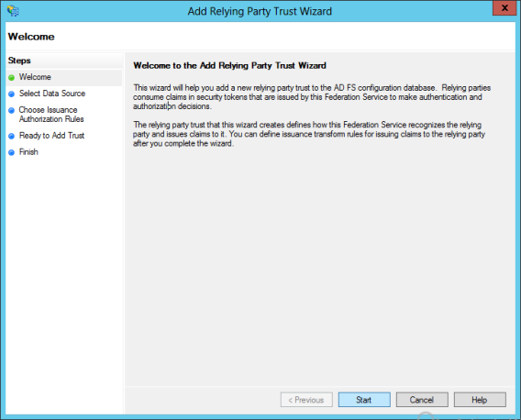
Task: Click the blue bullet beside Ready to Add Trust
Action: click(12, 136)
